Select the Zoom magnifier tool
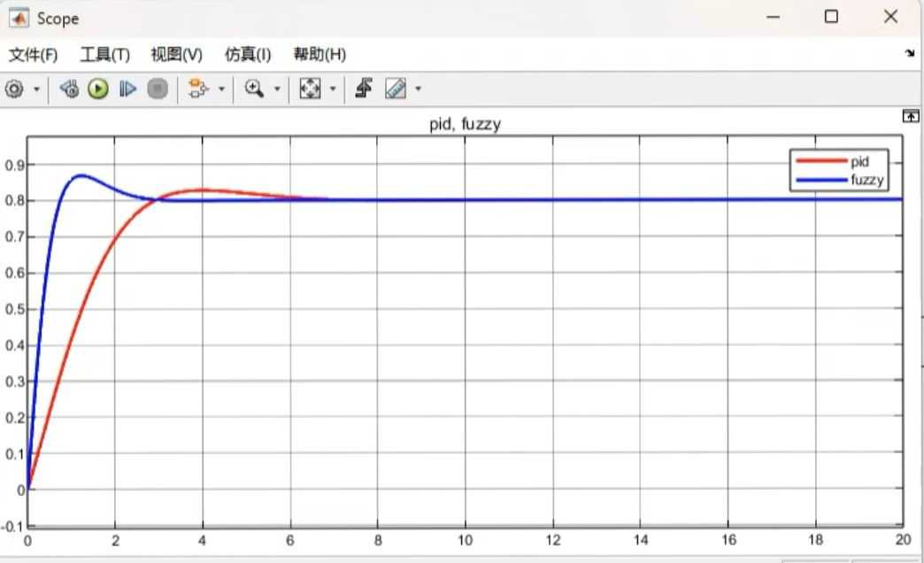The height and width of the screenshot is (563, 924). tap(255, 89)
